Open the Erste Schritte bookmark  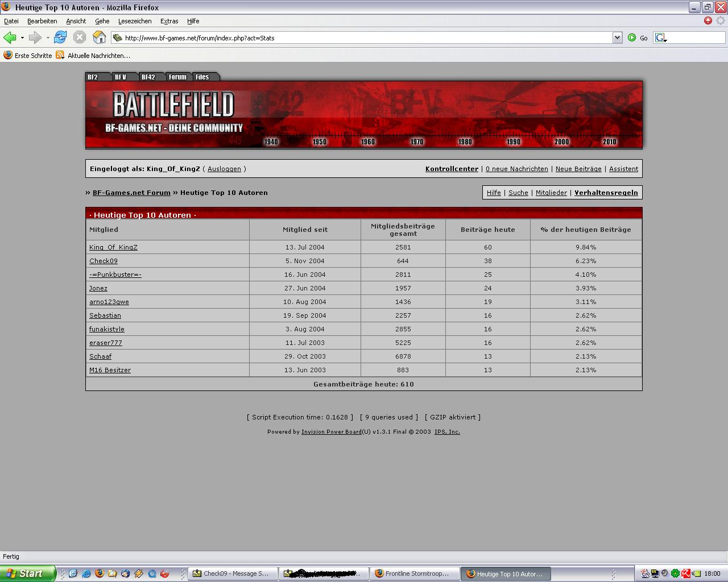click(28, 55)
